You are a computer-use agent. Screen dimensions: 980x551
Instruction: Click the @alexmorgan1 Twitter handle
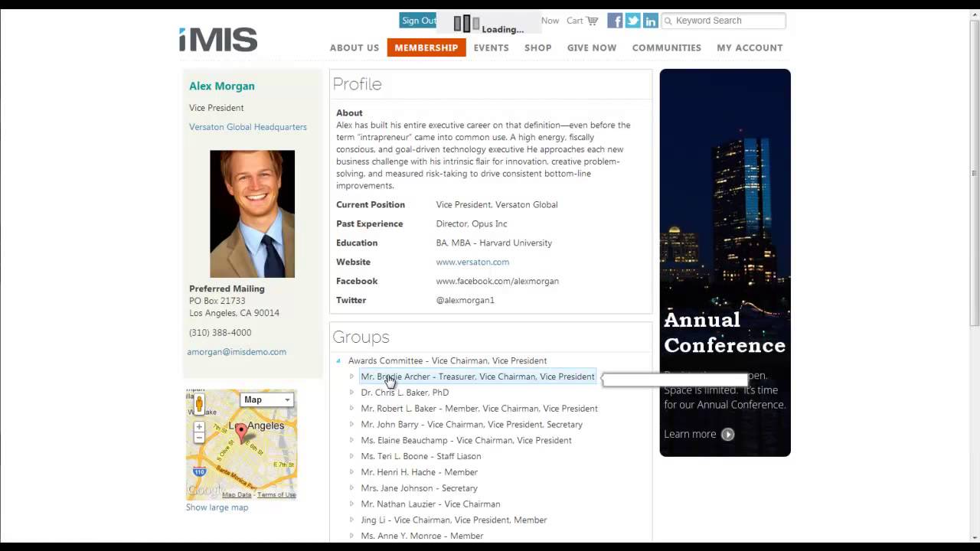pyautogui.click(x=465, y=300)
